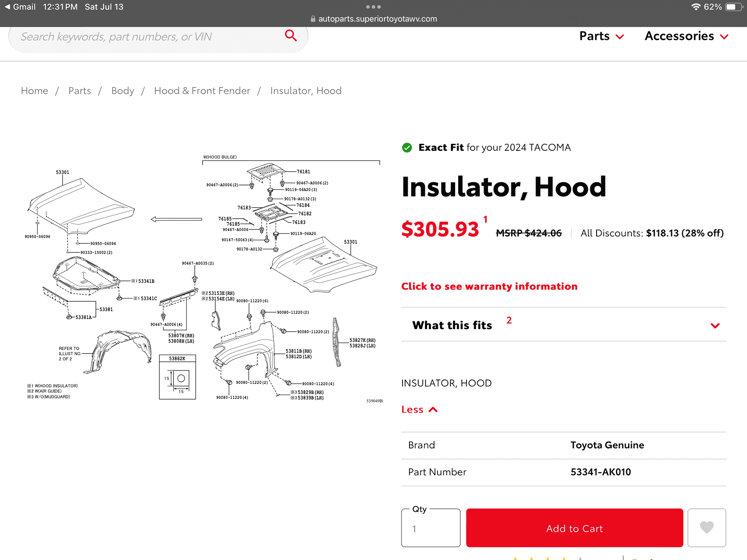The height and width of the screenshot is (560, 747).
Task: Click the 53882K inset box in diagram
Action: [x=178, y=377]
